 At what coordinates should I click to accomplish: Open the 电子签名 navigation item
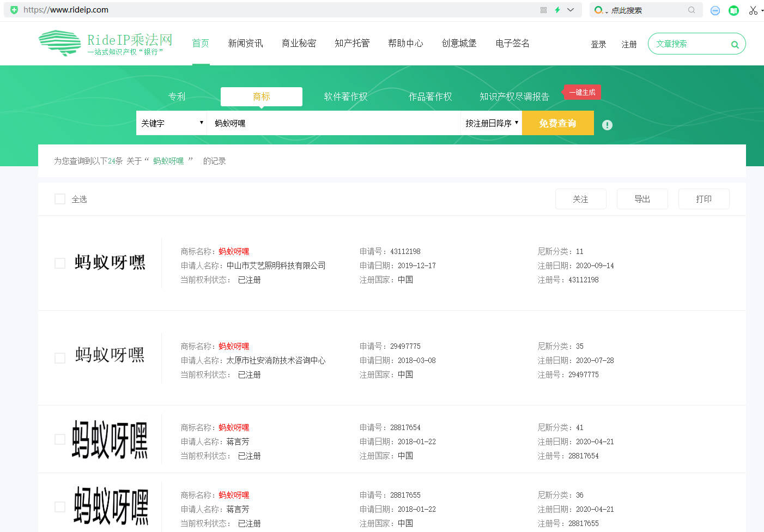(512, 43)
